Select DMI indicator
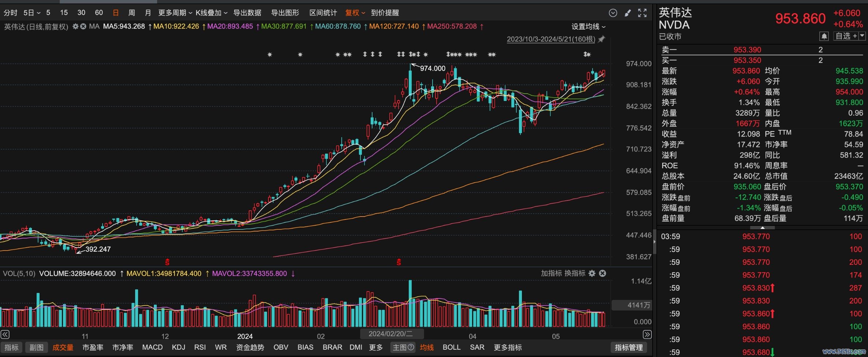 click(x=356, y=347)
